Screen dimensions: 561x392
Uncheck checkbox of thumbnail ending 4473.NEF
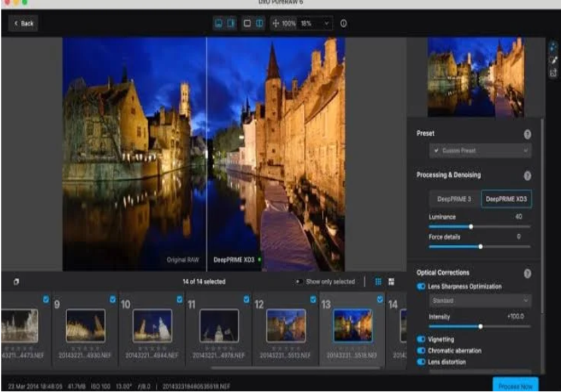click(x=46, y=299)
